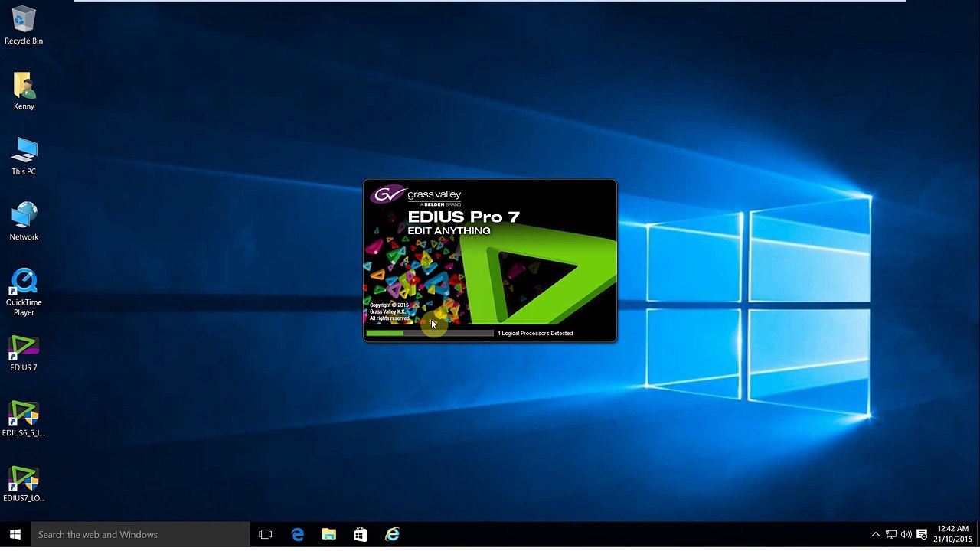Image resolution: width=980 pixels, height=551 pixels.
Task: Select the EDIUS6_5_L installer icon
Action: coord(24,419)
